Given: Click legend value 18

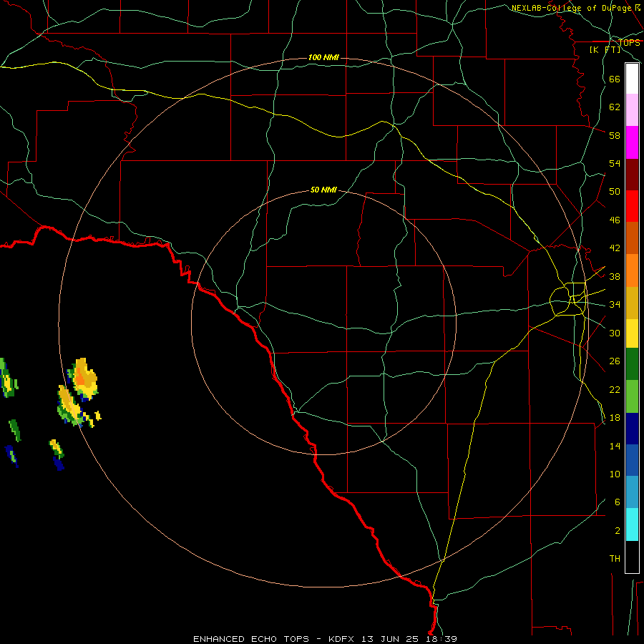Looking at the screenshot, I should [x=615, y=418].
